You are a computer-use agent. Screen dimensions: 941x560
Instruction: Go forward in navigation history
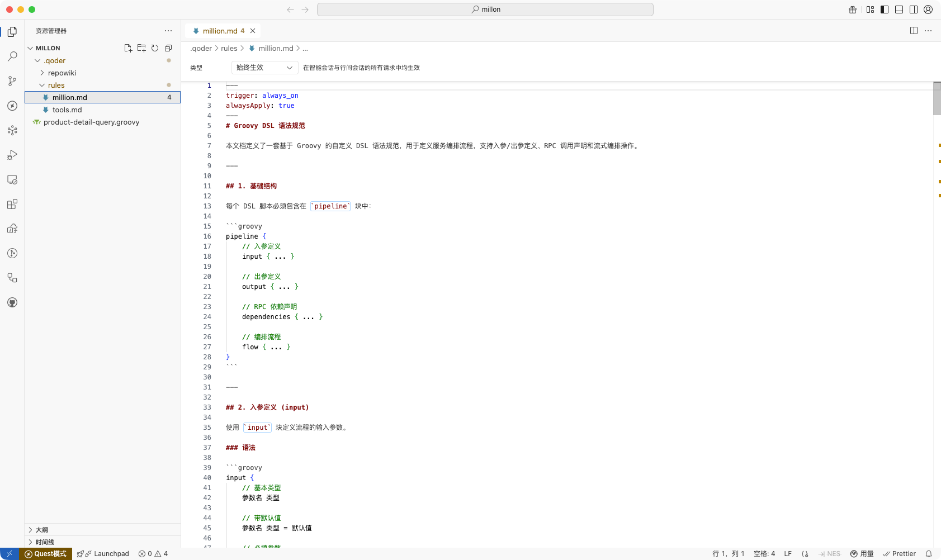(x=305, y=10)
